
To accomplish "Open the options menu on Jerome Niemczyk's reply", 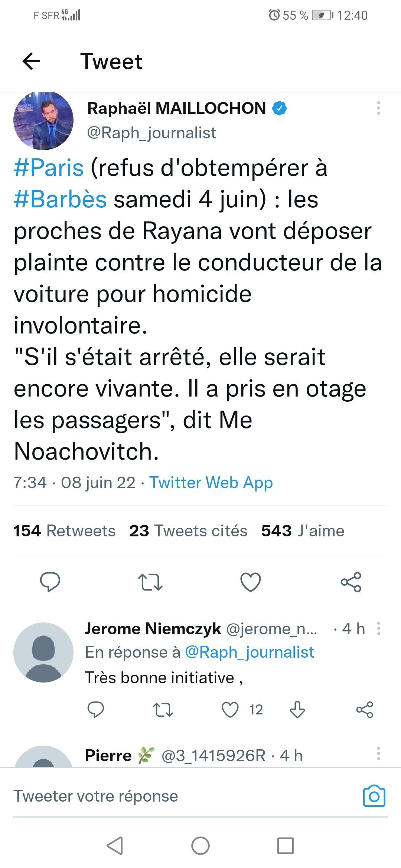I will click(x=378, y=628).
